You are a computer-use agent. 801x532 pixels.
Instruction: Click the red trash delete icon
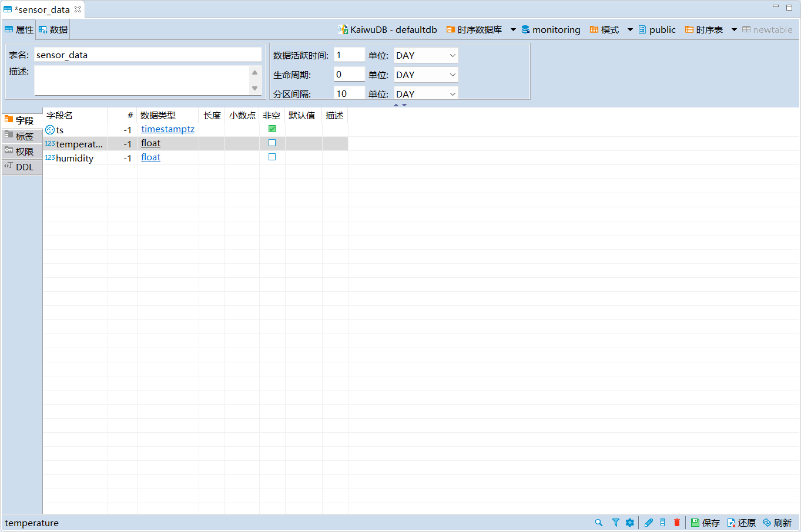(677, 523)
